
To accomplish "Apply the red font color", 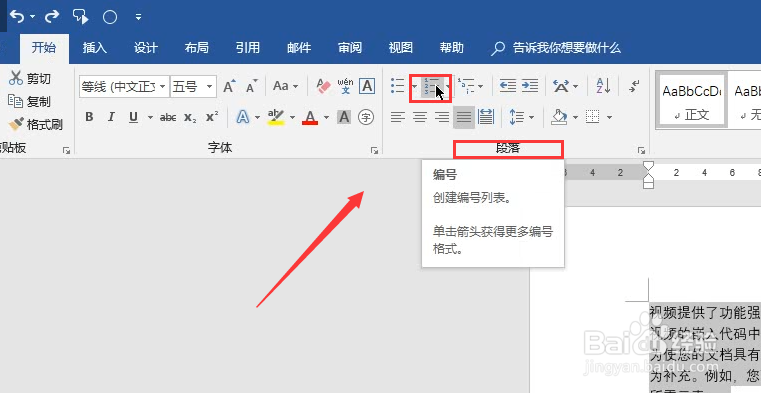I will click(310, 117).
